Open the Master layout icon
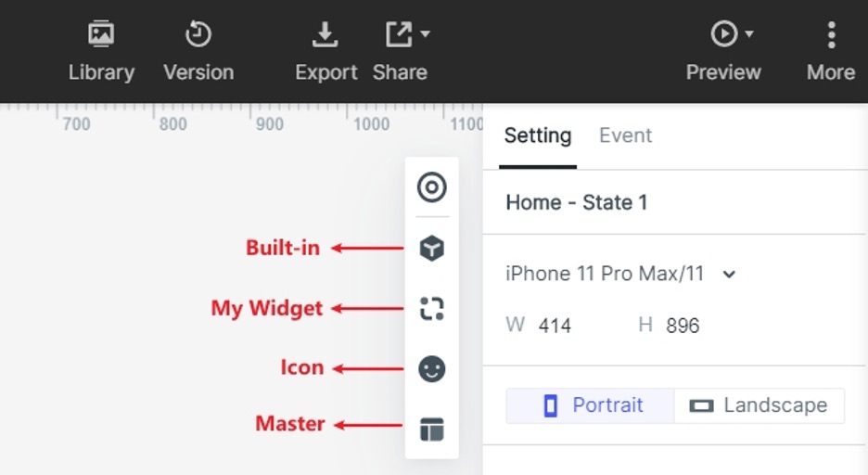The height and width of the screenshot is (475, 868). pyautogui.click(x=431, y=429)
